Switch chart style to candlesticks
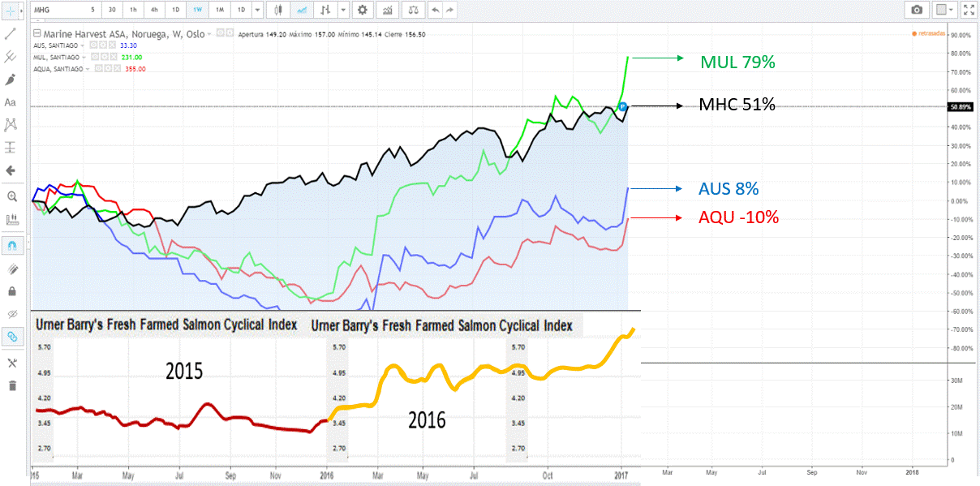Screen dimensions: 980x486 [x=278, y=11]
